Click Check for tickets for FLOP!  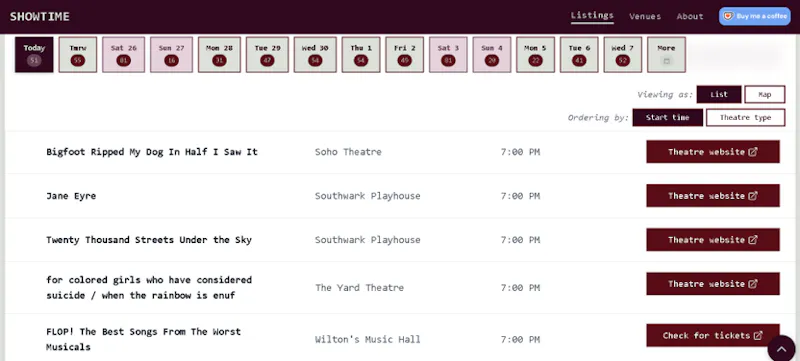(713, 336)
